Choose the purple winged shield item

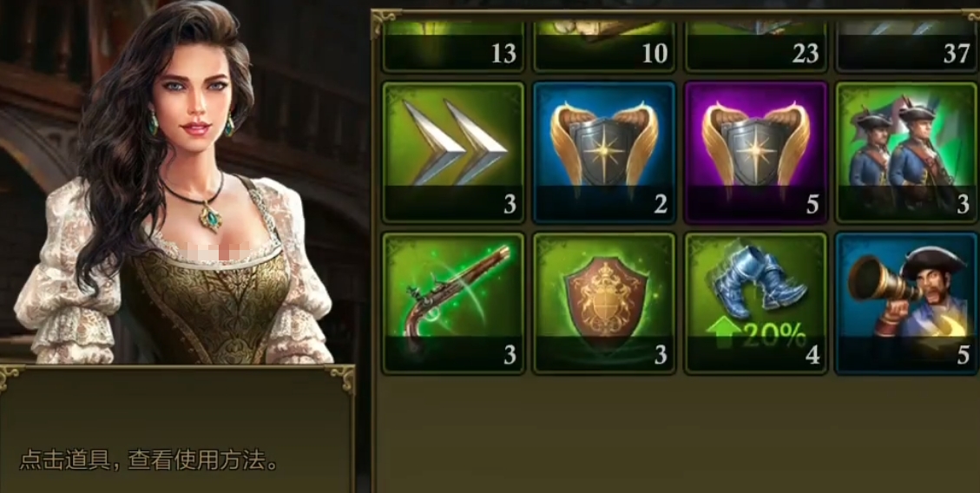point(756,152)
